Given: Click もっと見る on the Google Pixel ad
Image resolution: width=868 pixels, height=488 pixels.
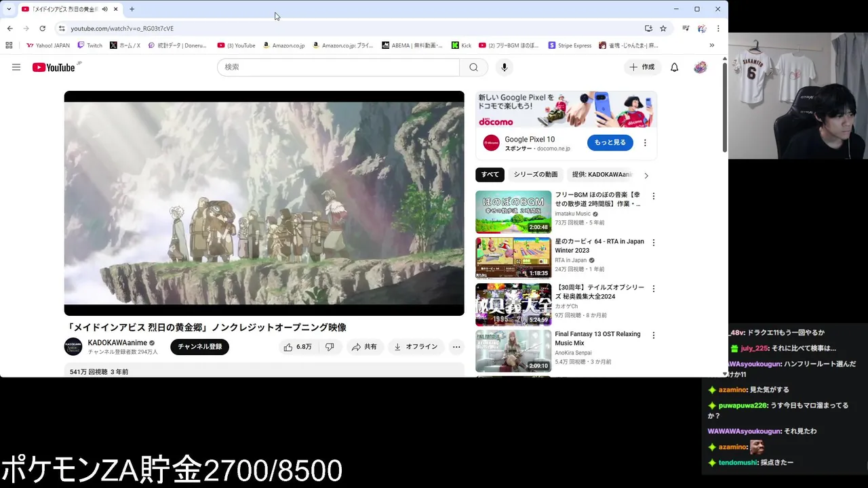Looking at the screenshot, I should pyautogui.click(x=610, y=142).
